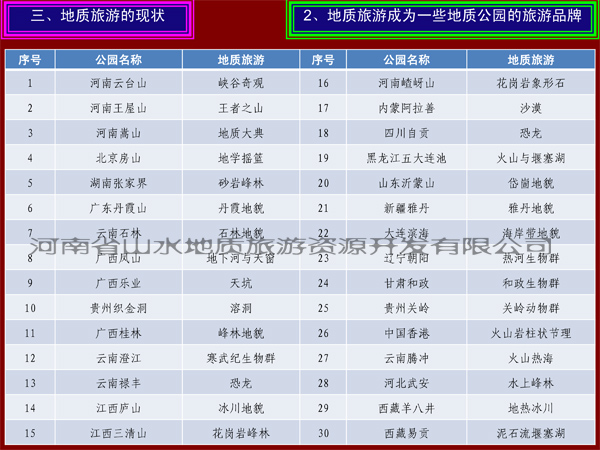The height and width of the screenshot is (450, 600).
Task: Click the cell '砂岩峰林'
Action: 241,183
